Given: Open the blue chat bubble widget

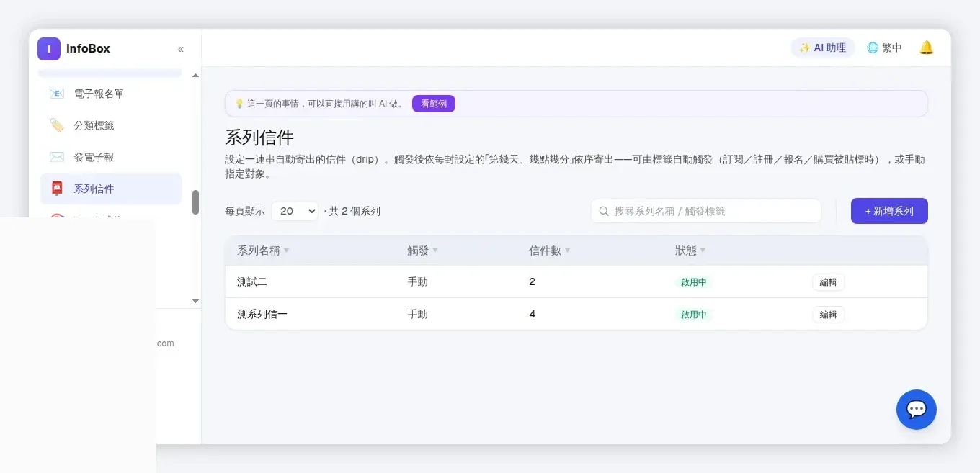Looking at the screenshot, I should 917,410.
